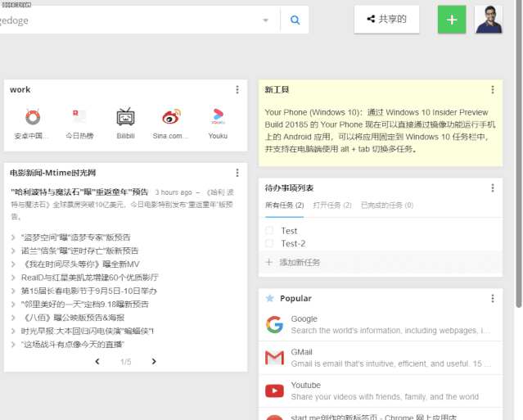523x420 pixels.
Task: Click the 共享的 share button
Action: click(386, 19)
